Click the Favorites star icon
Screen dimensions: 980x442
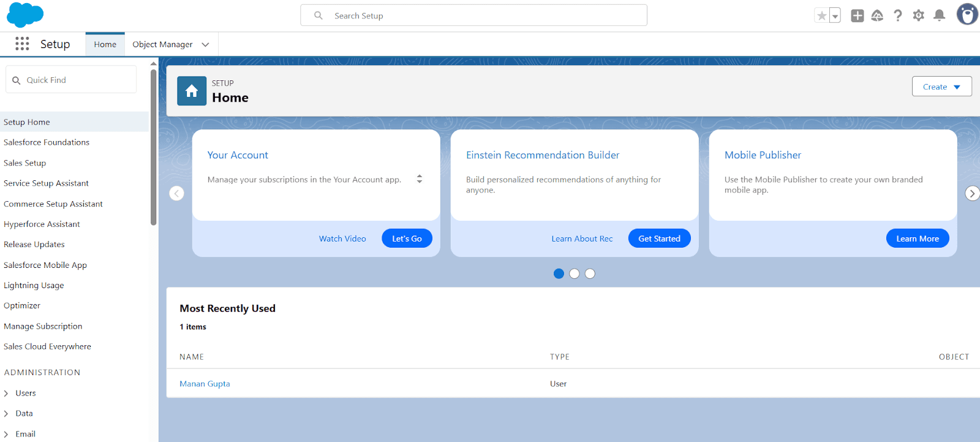821,16
